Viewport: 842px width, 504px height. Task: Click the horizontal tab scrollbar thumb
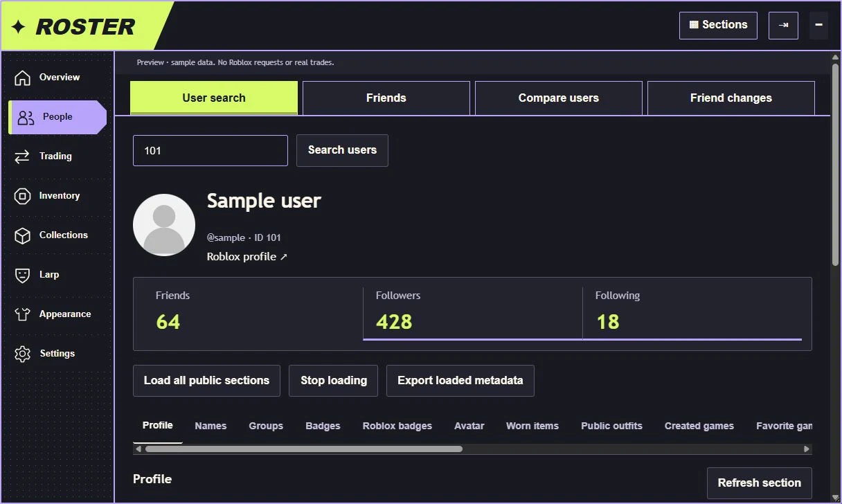[x=303, y=449]
